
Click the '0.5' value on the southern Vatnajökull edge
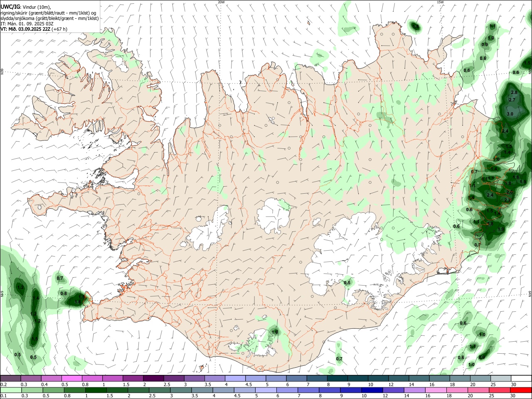click(347, 283)
